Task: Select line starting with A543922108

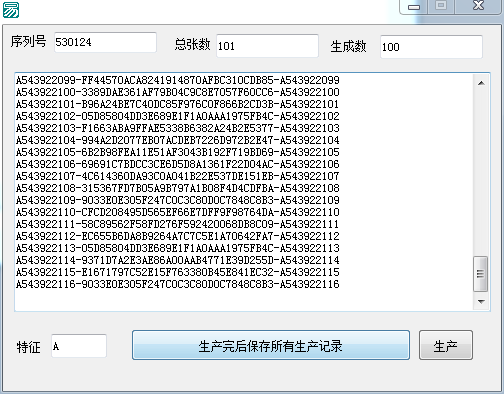Action: tap(178, 188)
